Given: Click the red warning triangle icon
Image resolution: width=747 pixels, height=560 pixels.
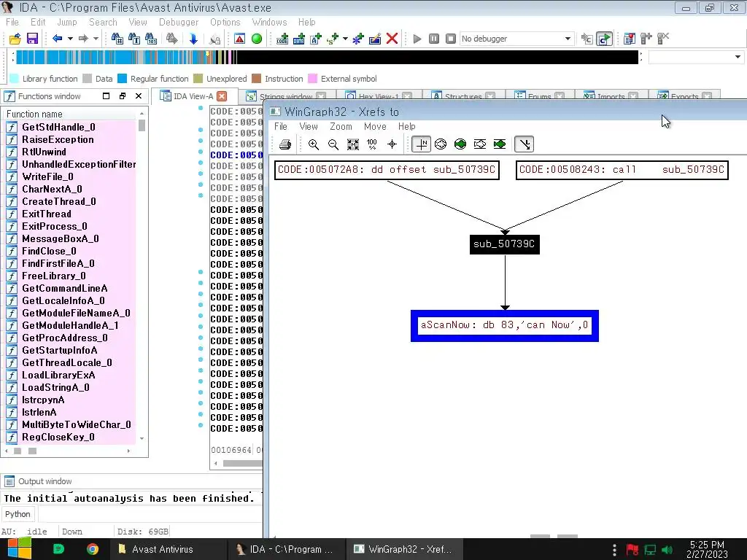Looking at the screenshot, I should 239,39.
